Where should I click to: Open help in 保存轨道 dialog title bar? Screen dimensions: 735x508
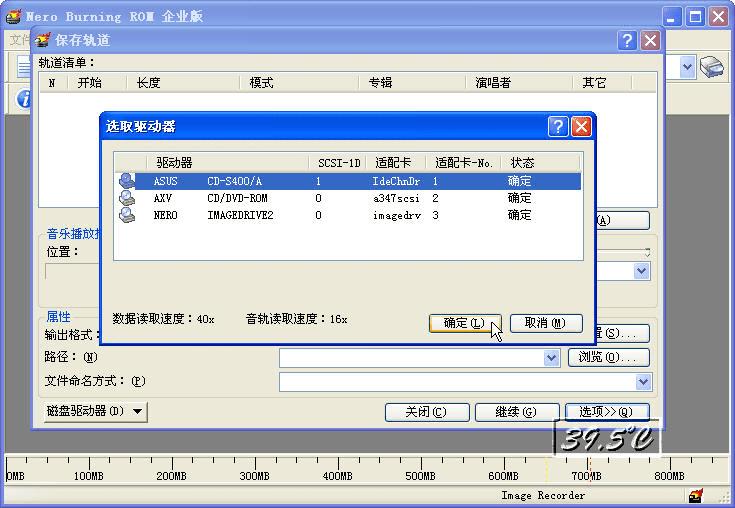pos(627,41)
